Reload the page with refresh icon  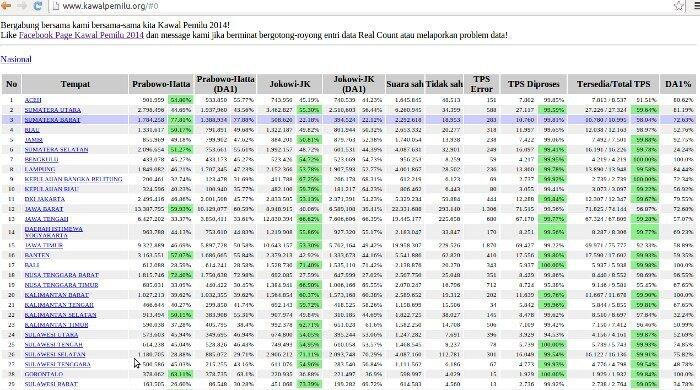tap(38, 6)
